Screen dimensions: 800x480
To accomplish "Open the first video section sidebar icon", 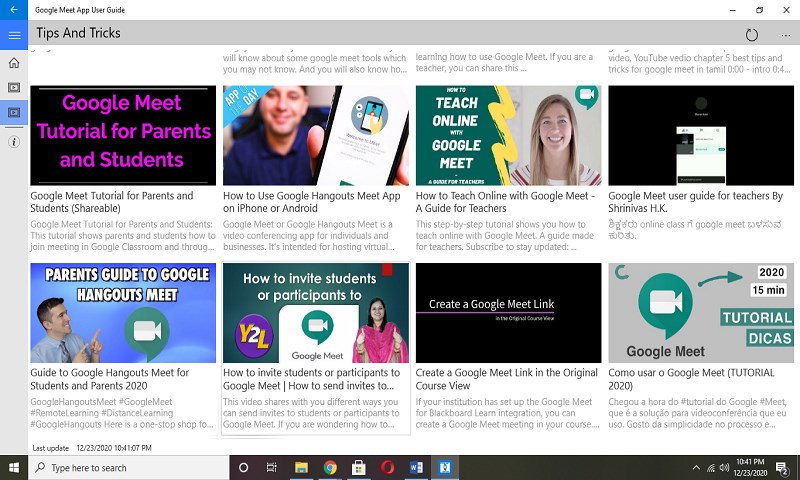I will click(14, 87).
